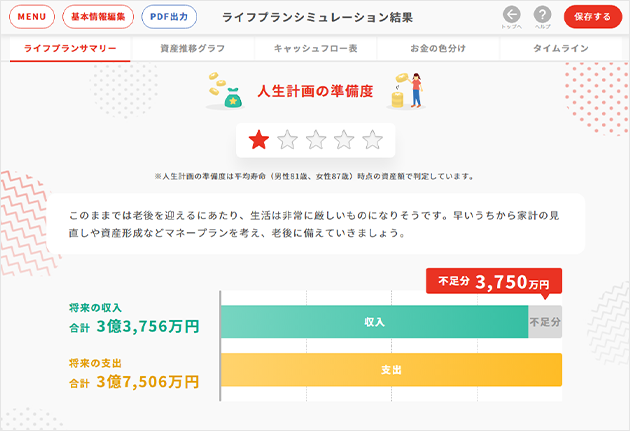Open the キャッシュフロー表 tab
This screenshot has height=431, width=630.
pyautogui.click(x=315, y=48)
